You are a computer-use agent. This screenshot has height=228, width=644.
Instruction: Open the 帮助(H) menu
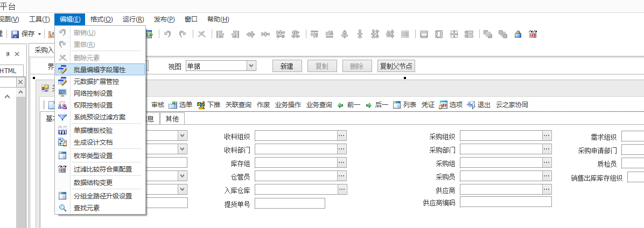coord(218,19)
